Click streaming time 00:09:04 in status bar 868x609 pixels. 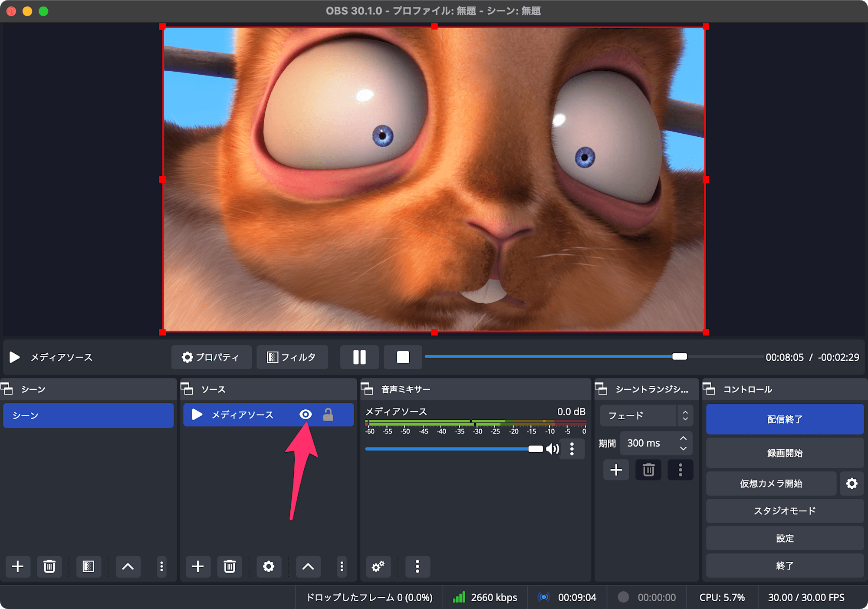tap(577, 598)
